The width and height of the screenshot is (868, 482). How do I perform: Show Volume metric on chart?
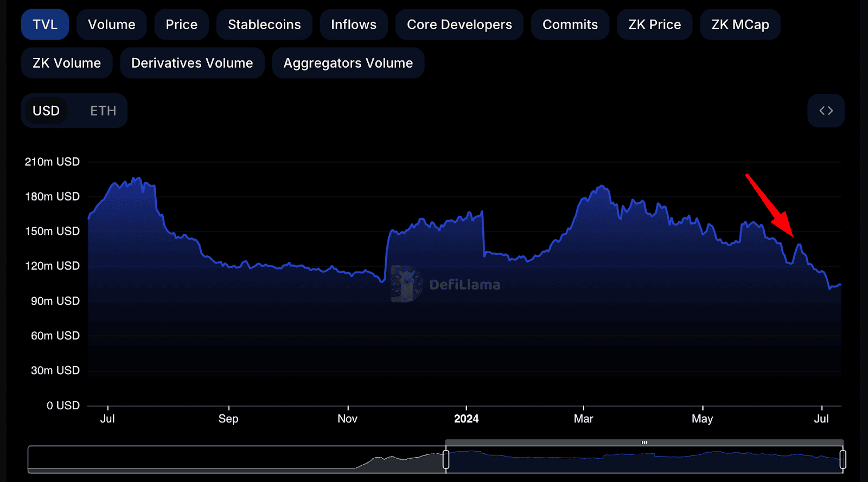[x=111, y=24]
